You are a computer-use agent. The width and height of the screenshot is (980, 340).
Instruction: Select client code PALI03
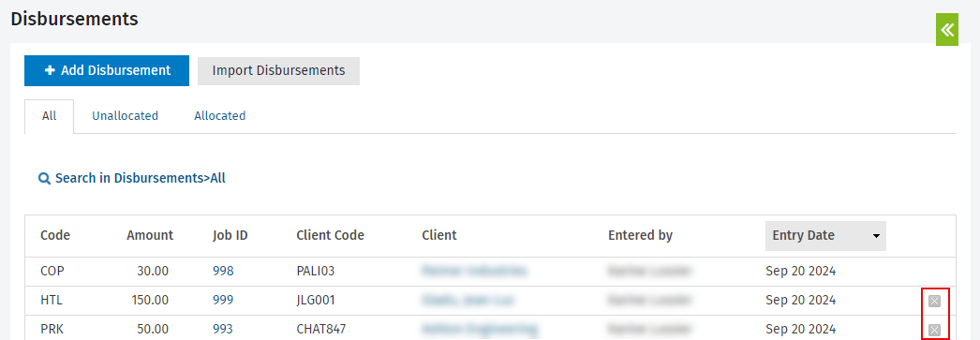(316, 272)
